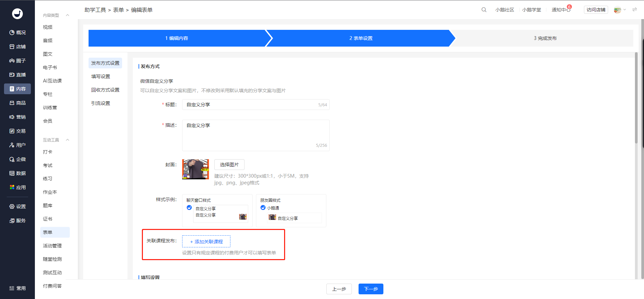Screen dimensions: 644x299
Task: Click 选择图片 button
Action: click(x=229, y=165)
